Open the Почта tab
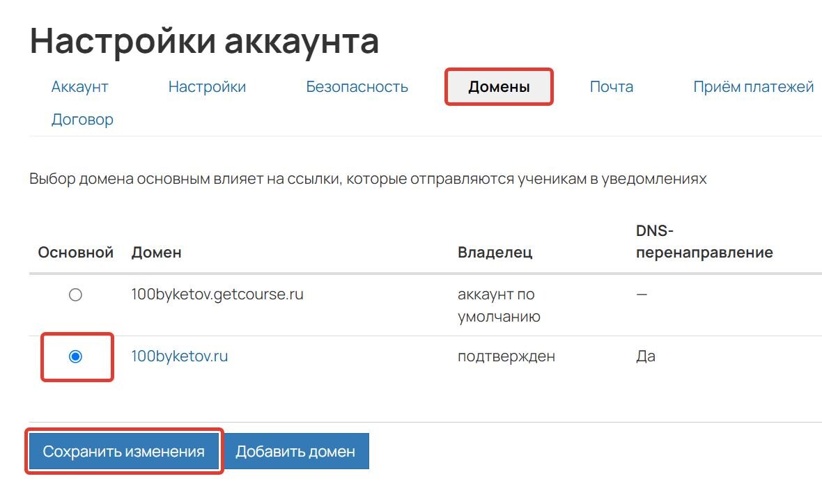 [x=611, y=86]
